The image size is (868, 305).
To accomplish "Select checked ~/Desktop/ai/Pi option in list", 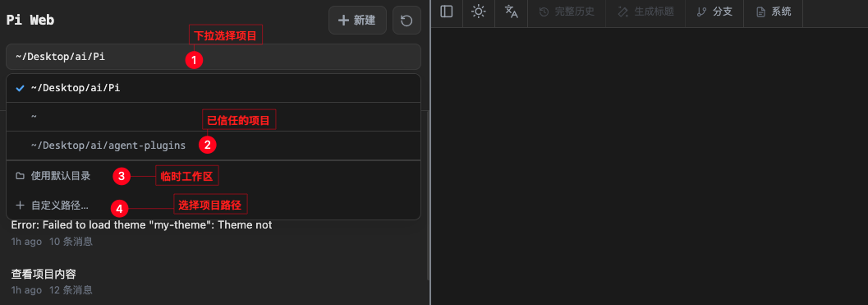I will [x=214, y=88].
